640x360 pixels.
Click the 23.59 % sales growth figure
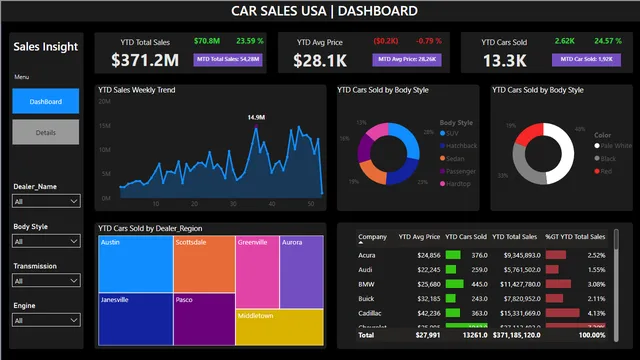click(x=250, y=41)
